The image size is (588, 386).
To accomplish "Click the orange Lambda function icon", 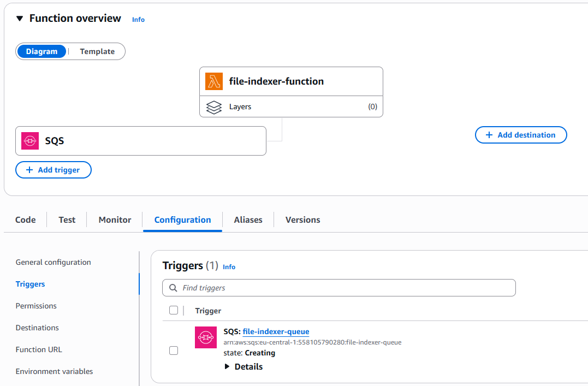I will (214, 81).
